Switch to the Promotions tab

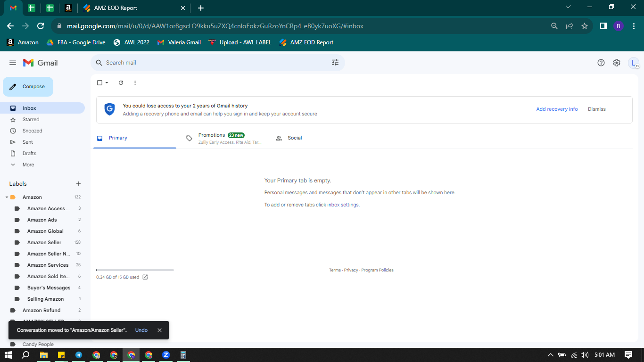223,138
